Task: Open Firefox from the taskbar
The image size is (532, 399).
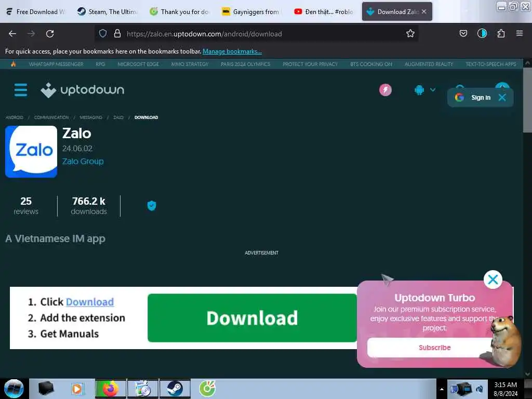Action: click(x=110, y=389)
